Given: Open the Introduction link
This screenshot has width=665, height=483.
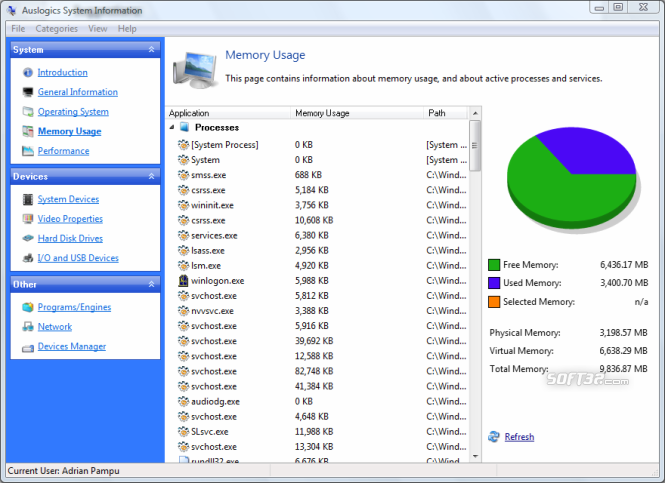Looking at the screenshot, I should [63, 73].
